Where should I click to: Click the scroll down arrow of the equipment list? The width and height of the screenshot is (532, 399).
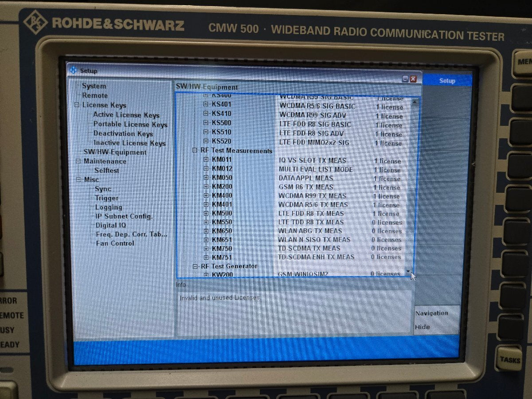point(408,271)
